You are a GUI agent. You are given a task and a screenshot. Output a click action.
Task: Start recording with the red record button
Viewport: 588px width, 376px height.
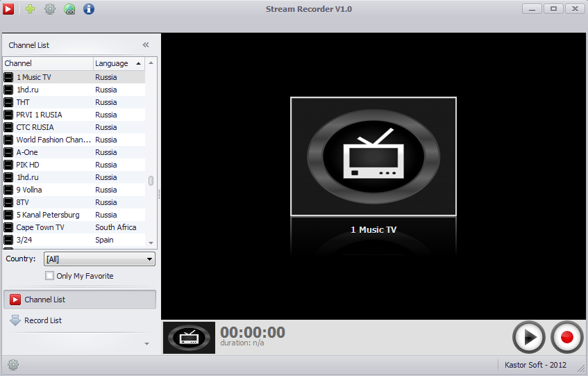point(566,337)
